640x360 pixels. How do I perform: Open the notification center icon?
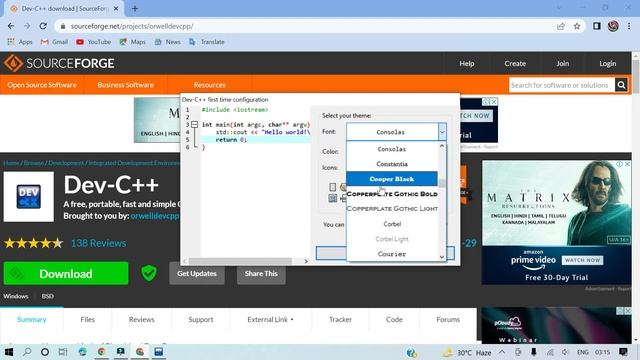point(623,352)
